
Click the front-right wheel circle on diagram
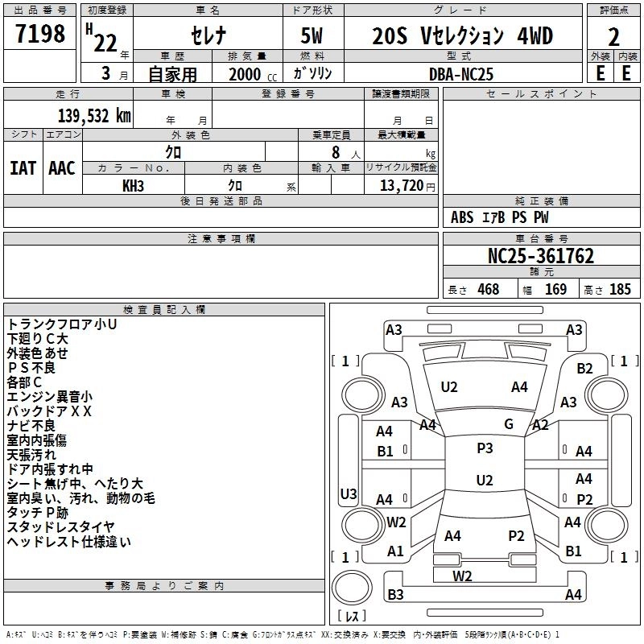[607, 395]
